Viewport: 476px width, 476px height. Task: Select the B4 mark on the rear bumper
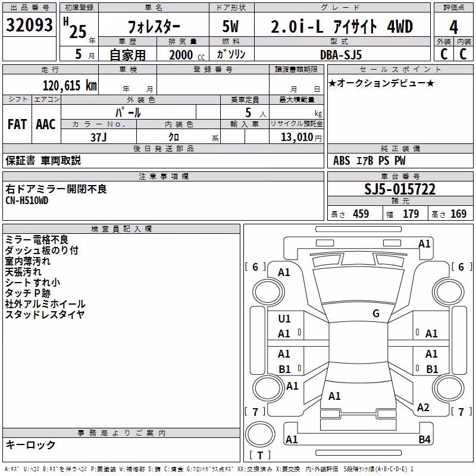[424, 439]
